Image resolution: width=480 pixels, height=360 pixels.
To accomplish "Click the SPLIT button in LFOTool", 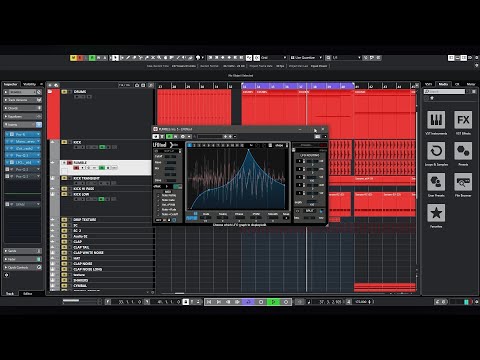I will (x=309, y=211).
